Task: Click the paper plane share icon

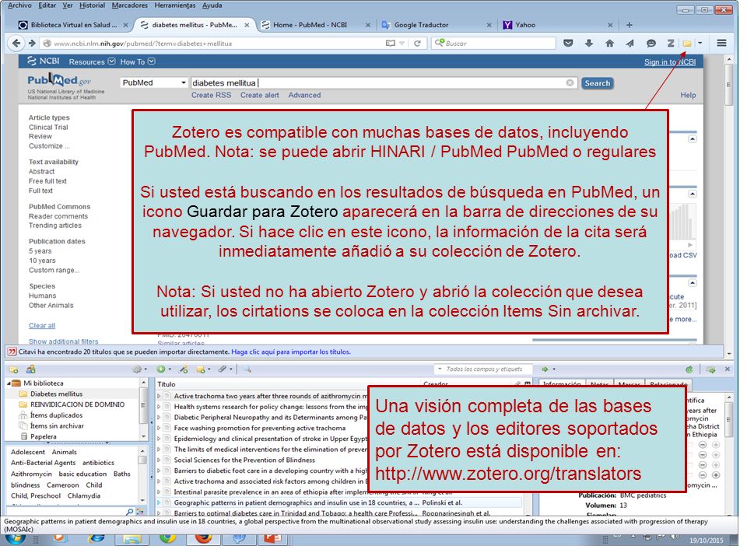Action: point(630,44)
